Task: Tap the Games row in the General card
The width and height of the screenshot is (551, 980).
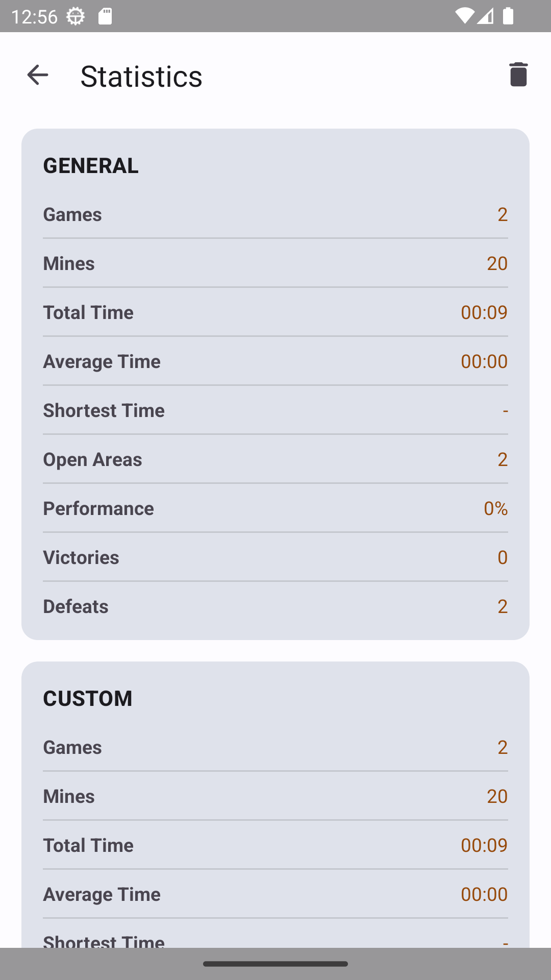Action: tap(275, 214)
